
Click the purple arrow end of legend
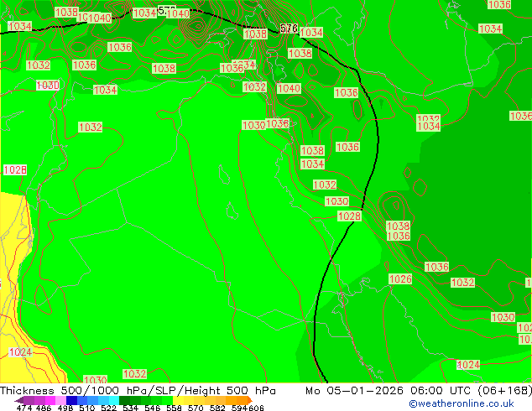(18, 400)
